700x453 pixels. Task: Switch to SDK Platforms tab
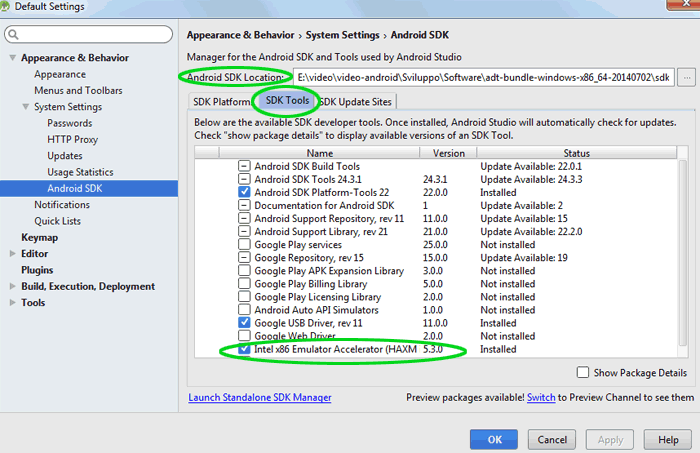click(221, 102)
